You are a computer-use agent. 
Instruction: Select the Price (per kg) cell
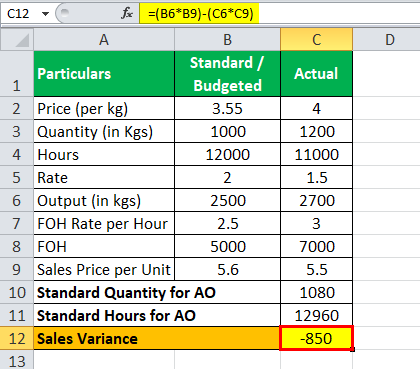(x=104, y=108)
